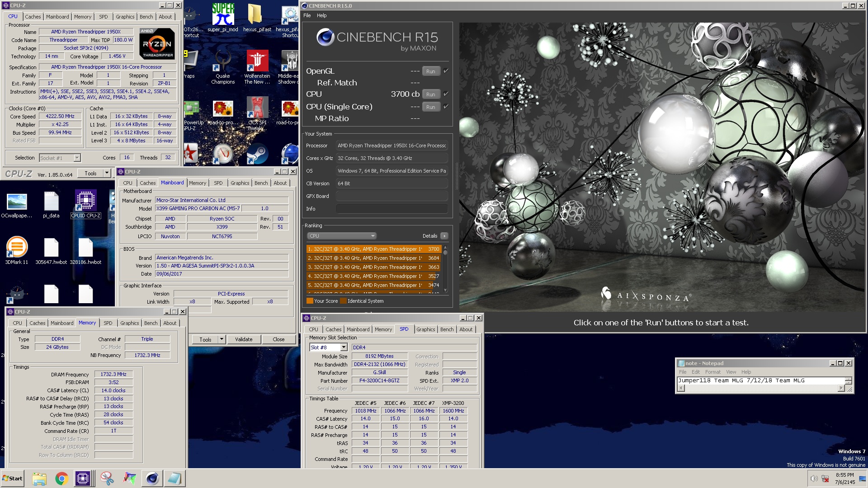This screenshot has width=868, height=488.
Task: Click the network tray icon with red X
Action: [825, 479]
